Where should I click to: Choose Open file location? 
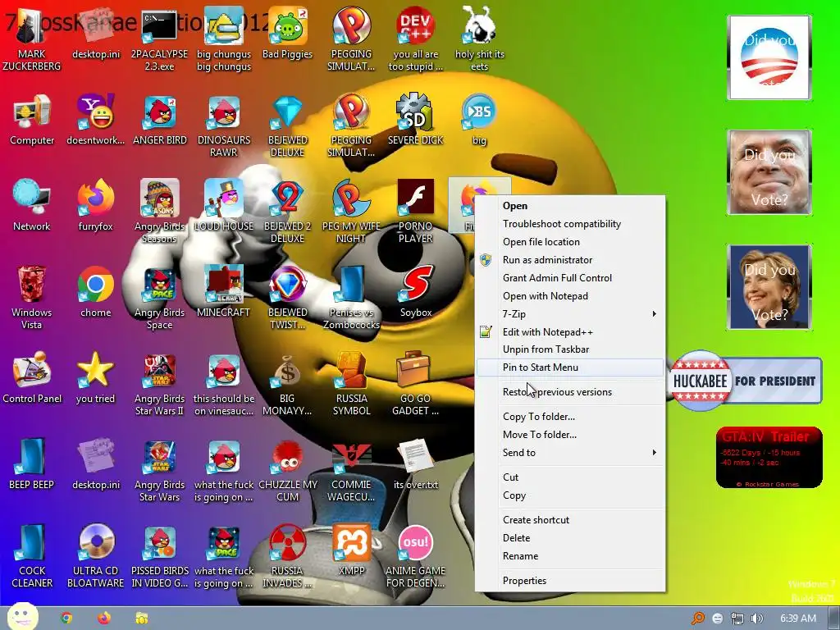coord(570,242)
